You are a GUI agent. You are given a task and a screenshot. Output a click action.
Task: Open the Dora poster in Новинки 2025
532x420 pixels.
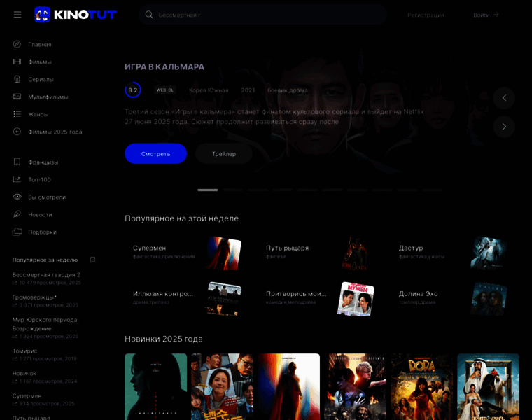(421, 387)
